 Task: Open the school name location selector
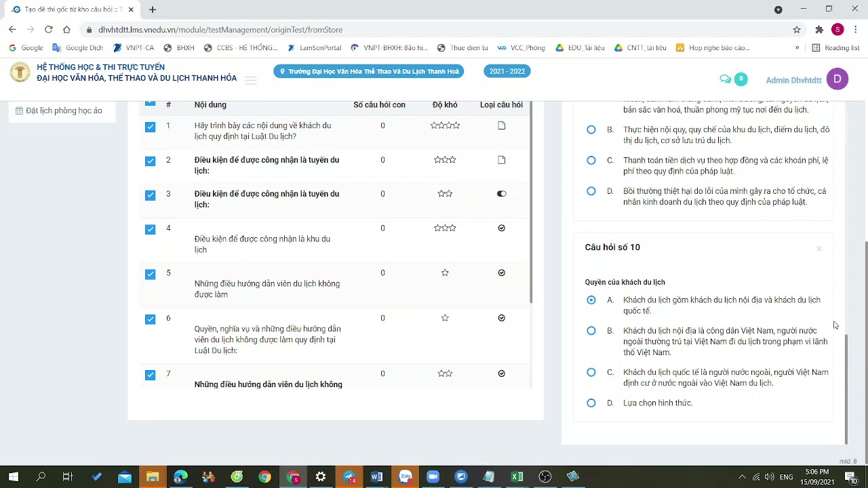369,71
